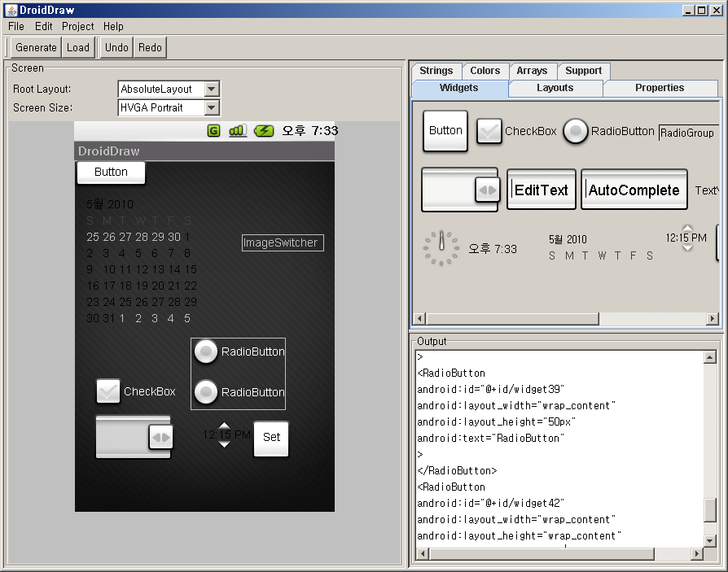The height and width of the screenshot is (572, 728).
Task: Redo the last action
Action: coord(150,47)
